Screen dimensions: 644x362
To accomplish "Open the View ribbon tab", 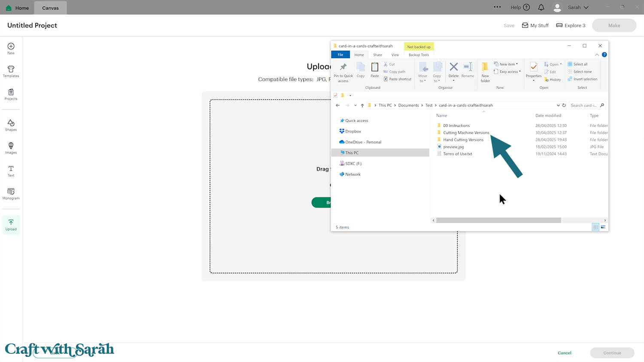I will point(395,55).
